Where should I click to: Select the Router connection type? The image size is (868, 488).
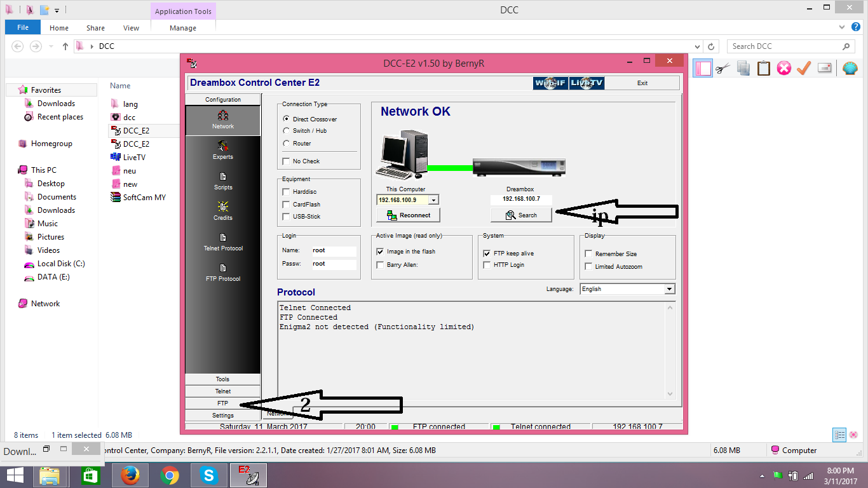click(x=287, y=143)
